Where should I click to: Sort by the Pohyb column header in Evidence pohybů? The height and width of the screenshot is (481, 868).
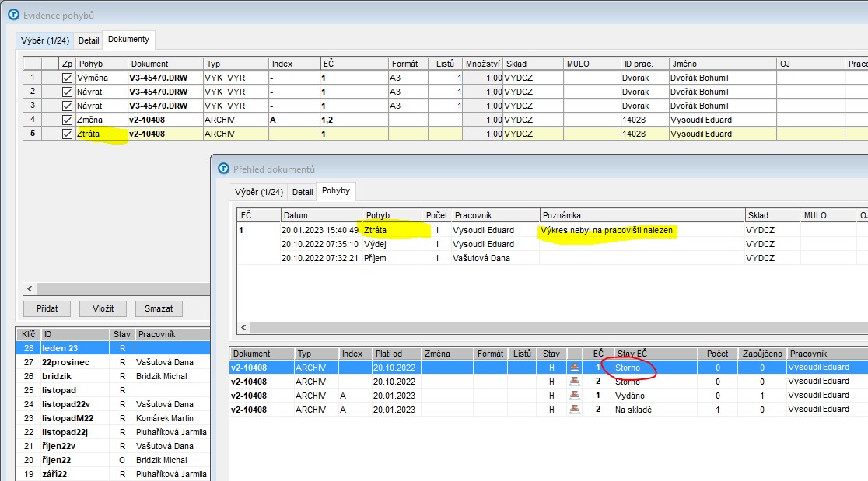tap(101, 64)
